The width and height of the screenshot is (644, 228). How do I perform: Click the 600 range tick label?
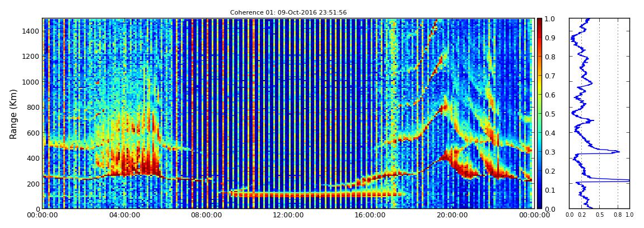point(32,133)
